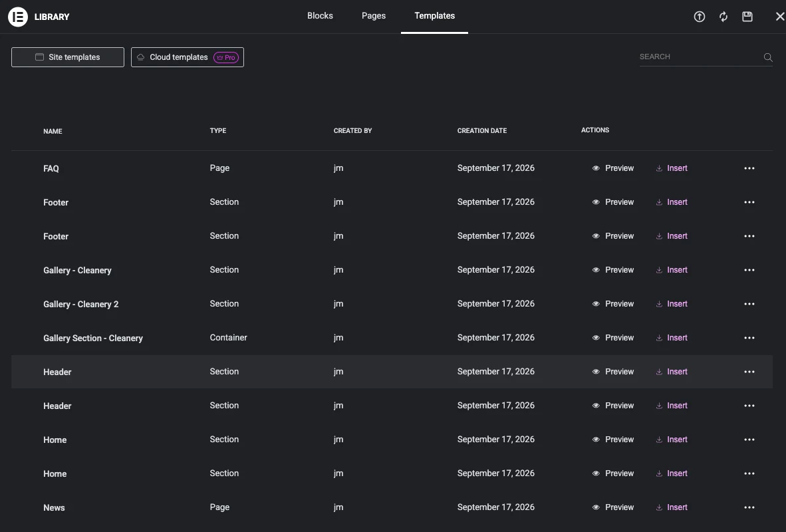Click Page type in News row

[219, 507]
